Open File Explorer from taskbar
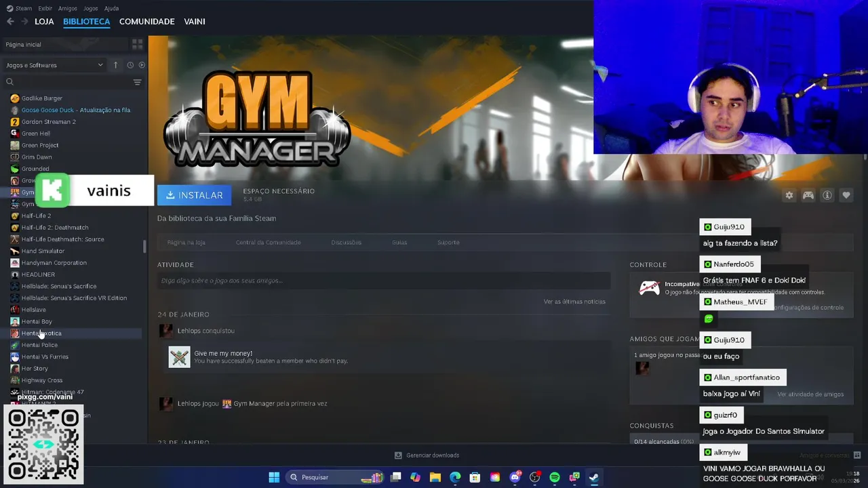Screen dimensions: 868x488 pyautogui.click(x=435, y=477)
